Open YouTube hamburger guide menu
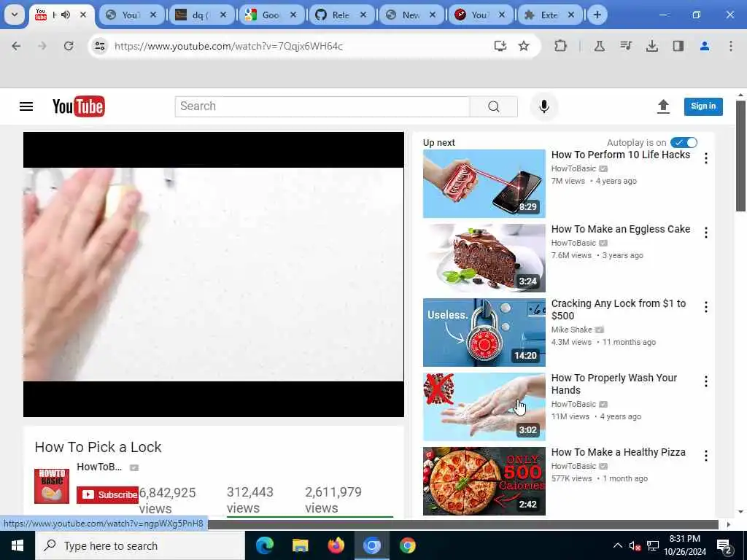747x560 pixels. [26, 106]
